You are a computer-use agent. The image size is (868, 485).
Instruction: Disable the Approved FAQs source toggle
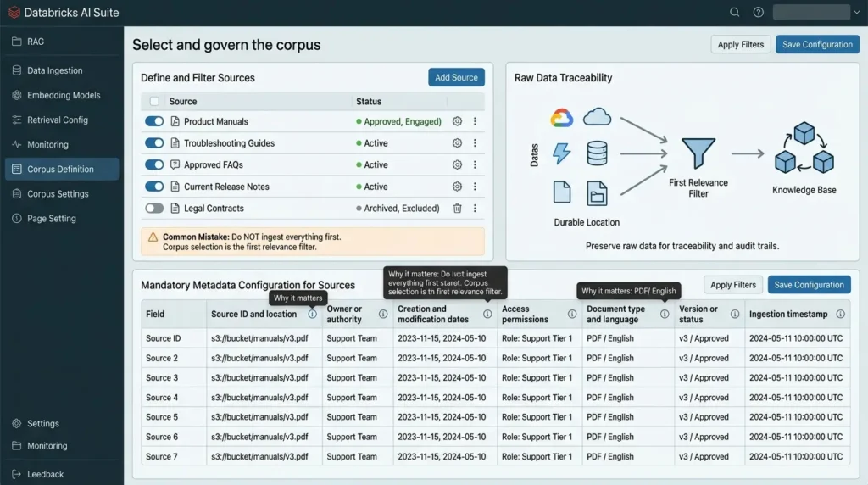pos(154,164)
